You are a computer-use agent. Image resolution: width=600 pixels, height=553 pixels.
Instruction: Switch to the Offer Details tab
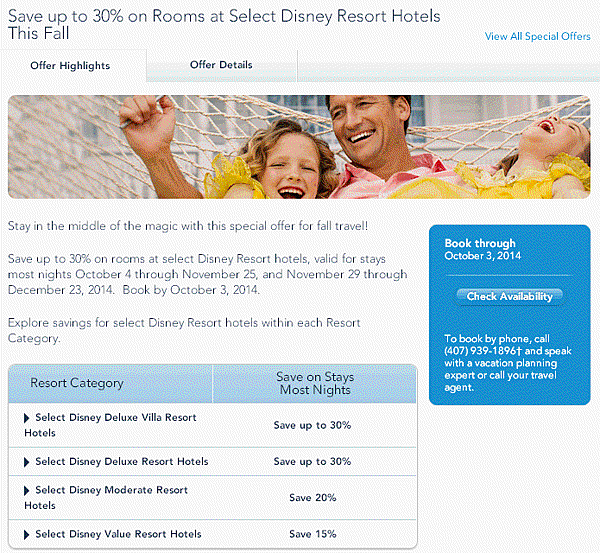tap(221, 65)
